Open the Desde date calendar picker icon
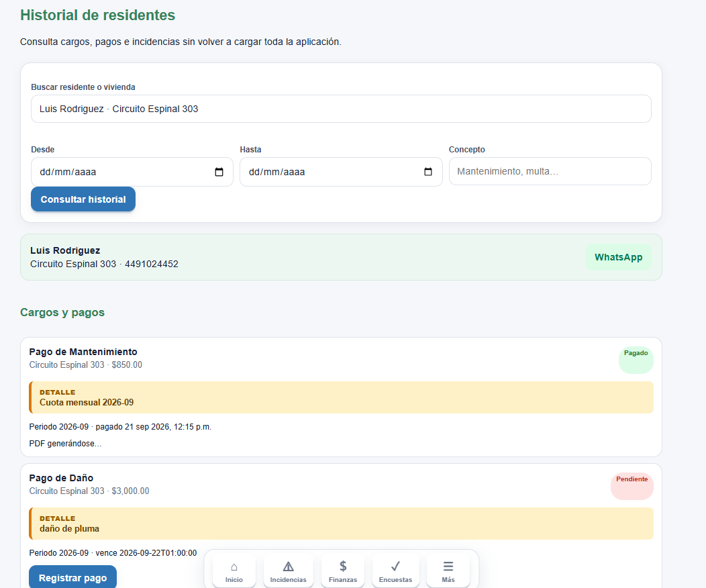This screenshot has width=706, height=588. pyautogui.click(x=219, y=172)
